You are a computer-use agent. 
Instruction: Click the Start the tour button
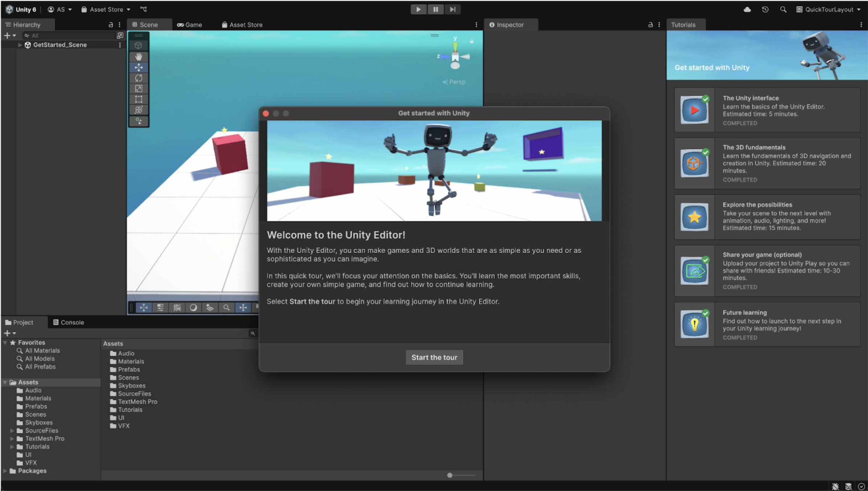click(434, 357)
